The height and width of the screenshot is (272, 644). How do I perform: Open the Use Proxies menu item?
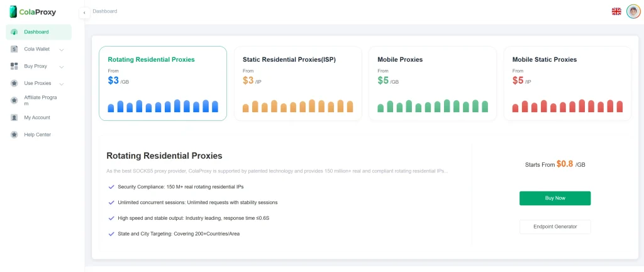pos(38,83)
